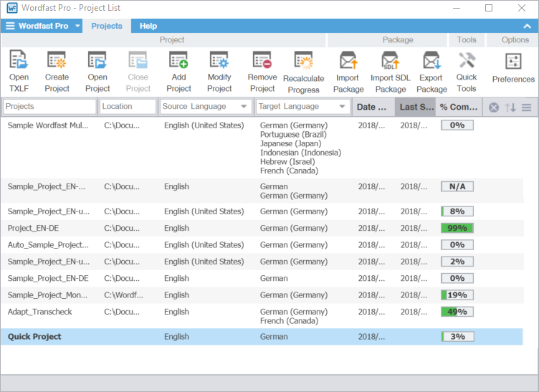Run Recalculate Progress
Image resolution: width=539 pixels, height=392 pixels.
coord(303,60)
